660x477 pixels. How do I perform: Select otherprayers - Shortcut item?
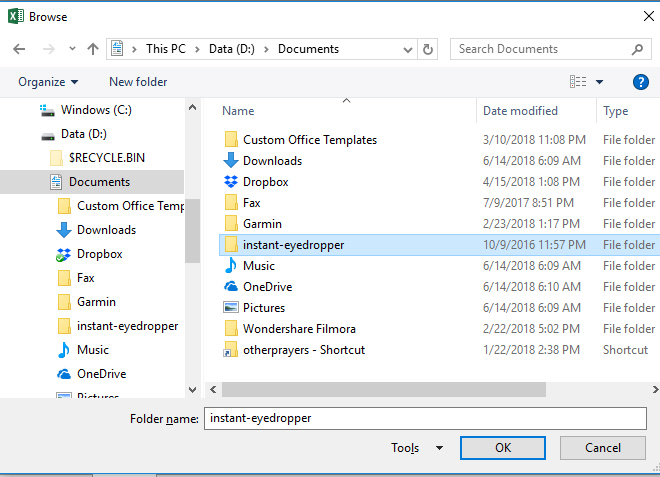click(x=303, y=350)
